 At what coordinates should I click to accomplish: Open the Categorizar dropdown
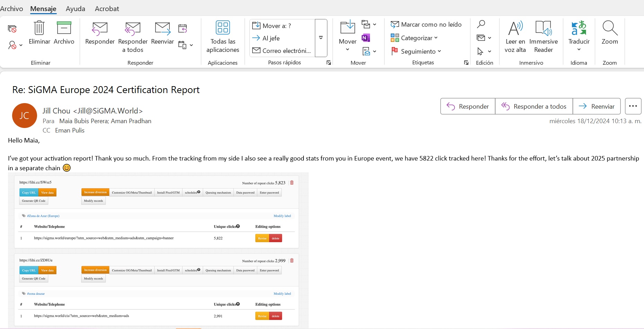[414, 38]
